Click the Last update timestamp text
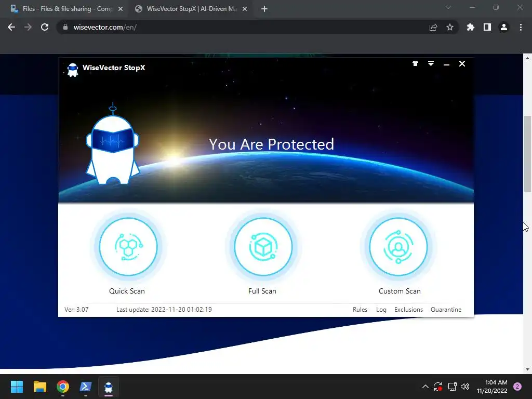The image size is (532, 399). pyautogui.click(x=164, y=310)
